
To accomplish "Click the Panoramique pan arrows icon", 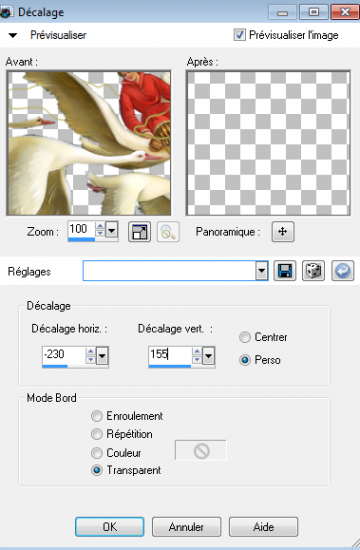I will [x=283, y=232].
